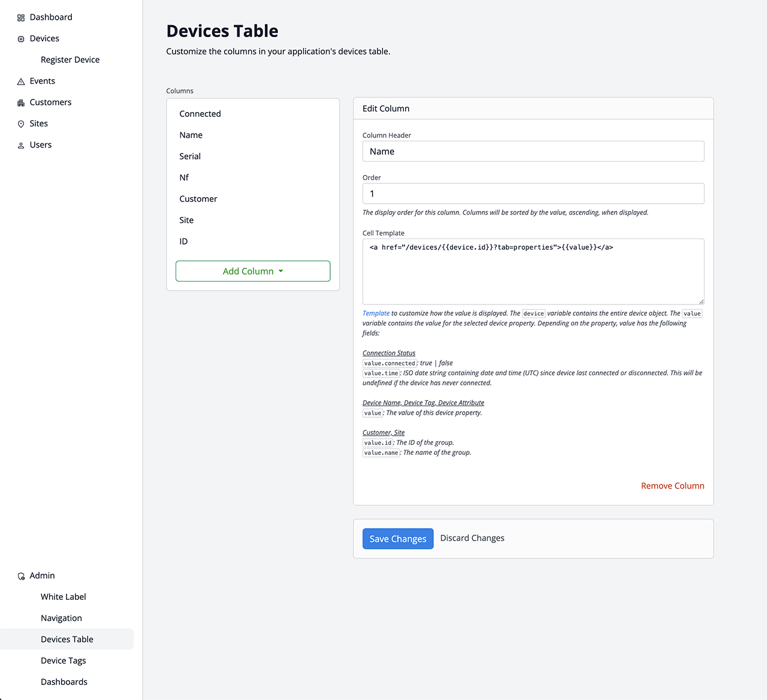The width and height of the screenshot is (767, 700).
Task: Click the Admin shield icon
Action: pos(21,576)
